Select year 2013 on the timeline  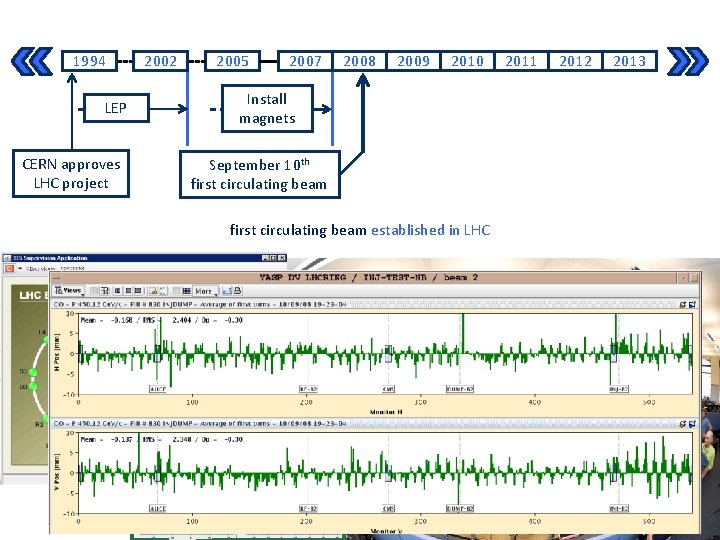click(x=630, y=61)
